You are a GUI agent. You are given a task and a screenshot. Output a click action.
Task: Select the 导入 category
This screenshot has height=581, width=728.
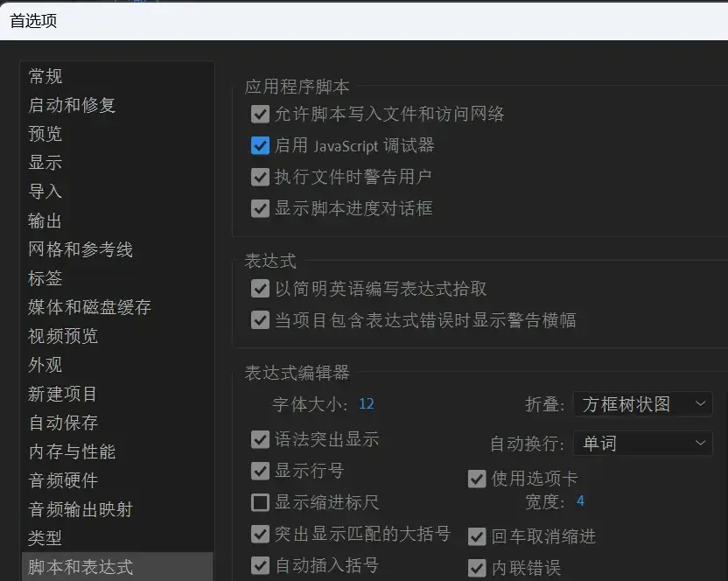click(x=45, y=192)
